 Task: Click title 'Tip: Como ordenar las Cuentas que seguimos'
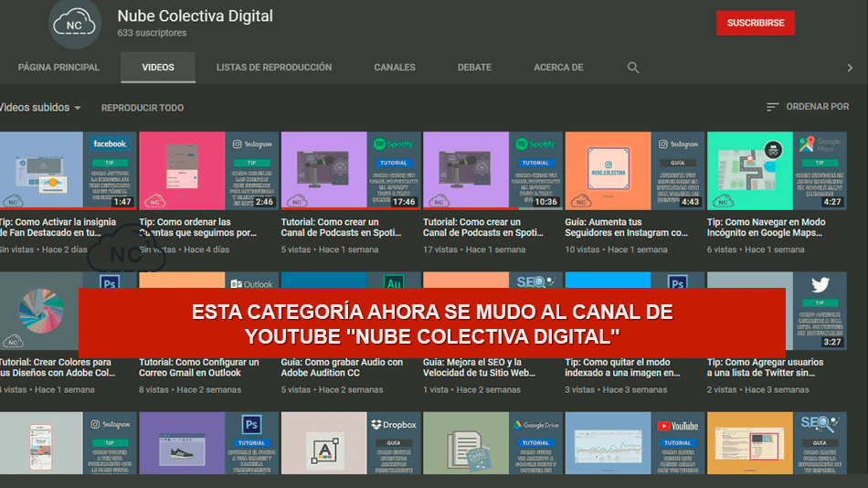[x=197, y=228]
